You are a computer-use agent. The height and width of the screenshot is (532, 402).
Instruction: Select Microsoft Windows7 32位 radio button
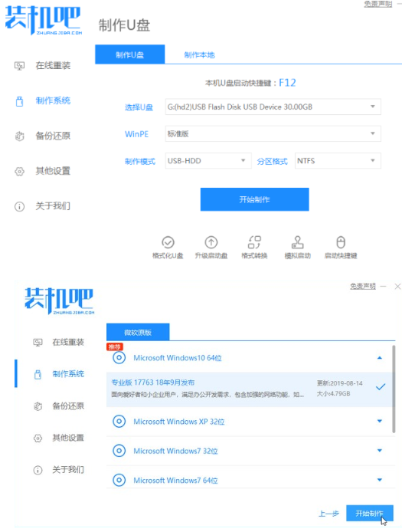tap(119, 451)
